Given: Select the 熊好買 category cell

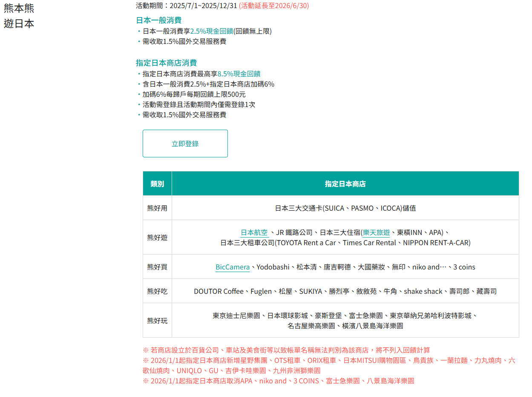Looking at the screenshot, I should coord(157,267).
